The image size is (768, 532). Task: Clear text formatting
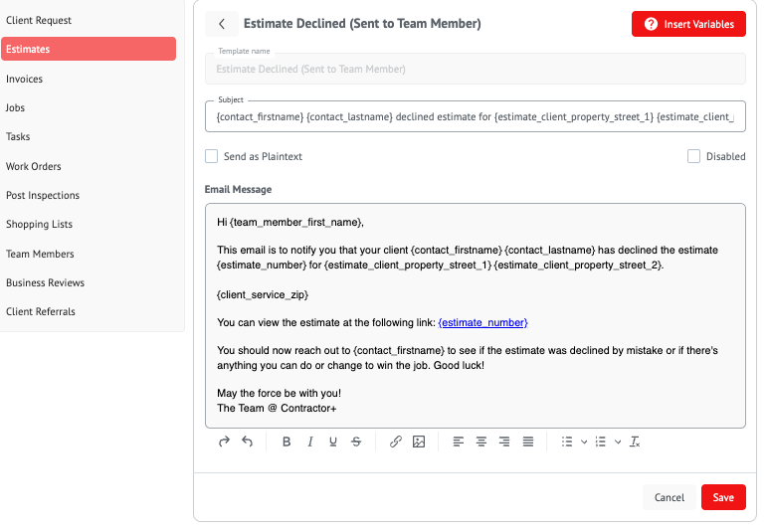[635, 442]
